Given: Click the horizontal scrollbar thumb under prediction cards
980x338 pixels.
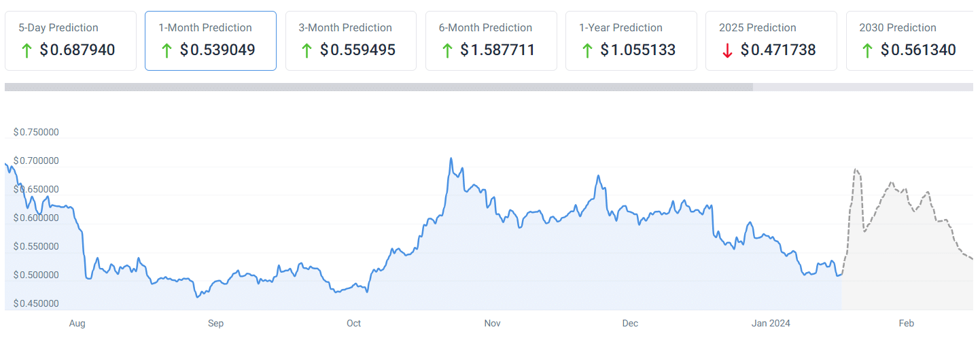Looking at the screenshot, I should pyautogui.click(x=378, y=87).
